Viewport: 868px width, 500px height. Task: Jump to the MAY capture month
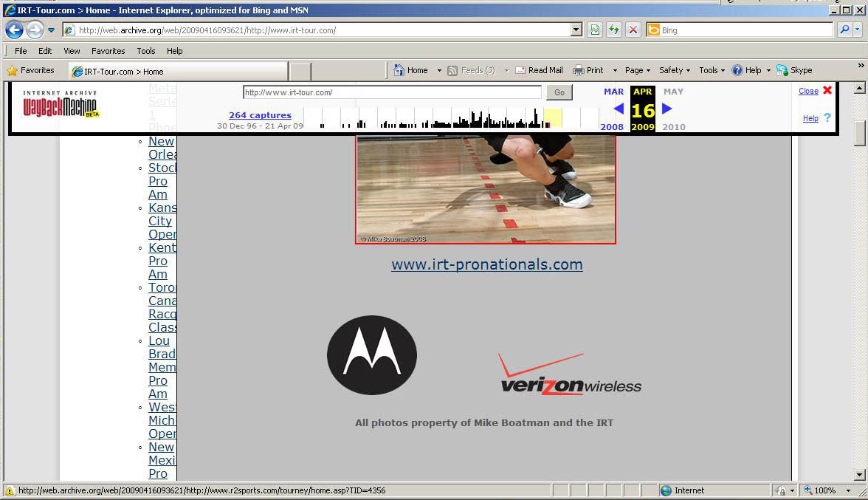(x=673, y=92)
